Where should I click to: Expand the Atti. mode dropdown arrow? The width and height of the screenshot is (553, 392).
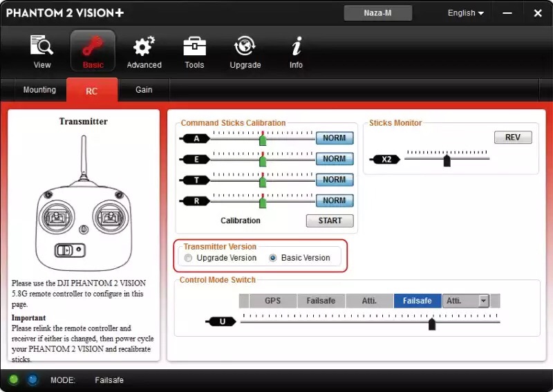(x=483, y=301)
